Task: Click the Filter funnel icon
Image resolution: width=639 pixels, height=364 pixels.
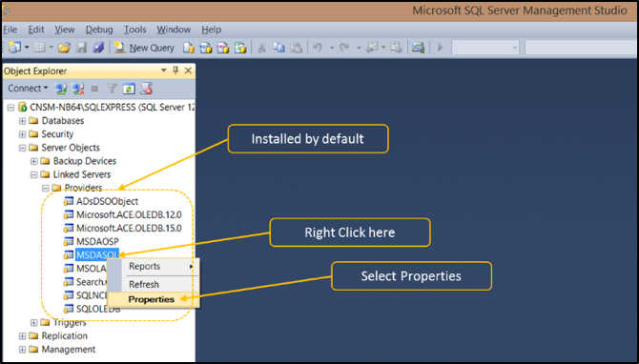Action: pyautogui.click(x=112, y=89)
